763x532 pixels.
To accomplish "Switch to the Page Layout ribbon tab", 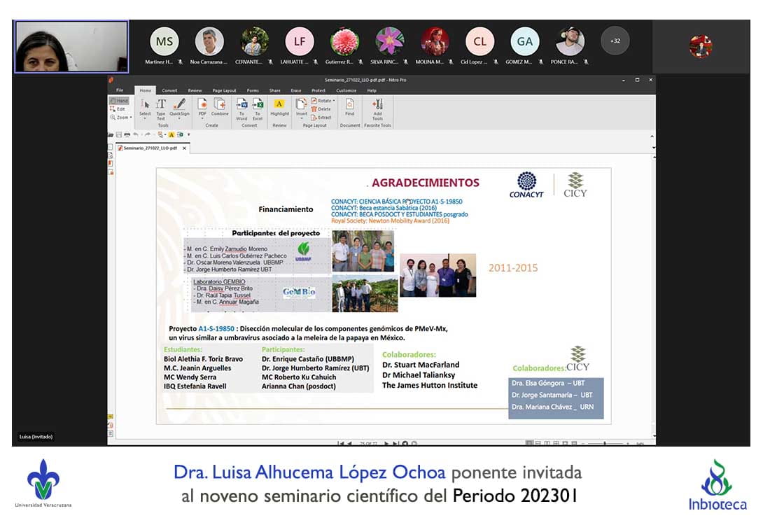I will tap(224, 90).
